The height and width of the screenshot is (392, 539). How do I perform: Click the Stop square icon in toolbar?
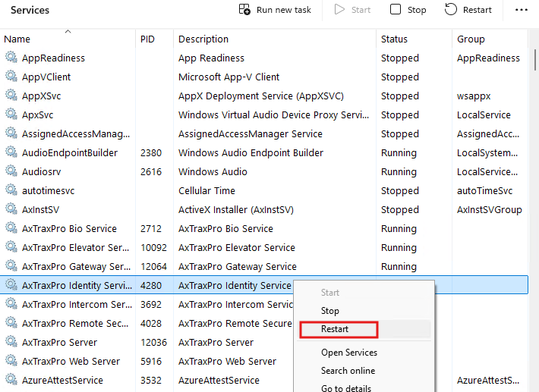click(x=396, y=10)
